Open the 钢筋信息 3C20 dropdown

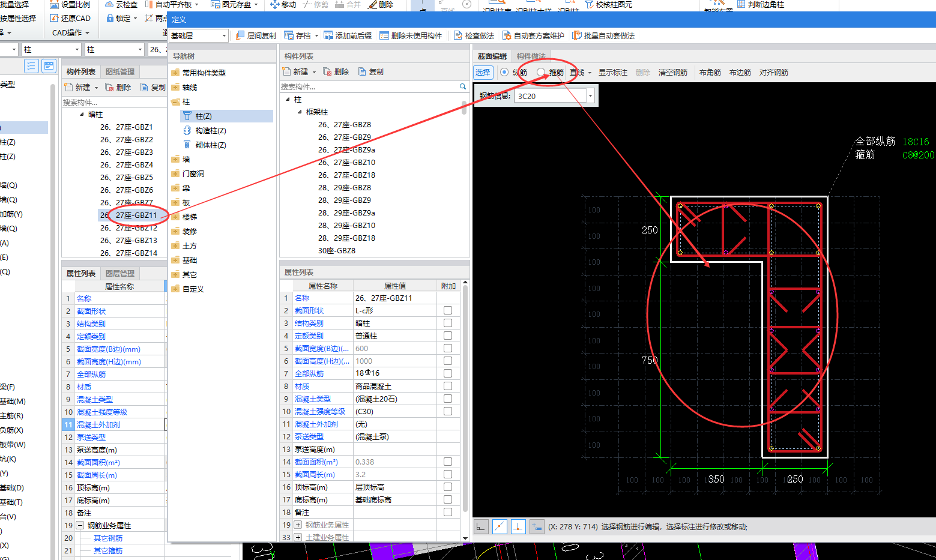(x=590, y=96)
